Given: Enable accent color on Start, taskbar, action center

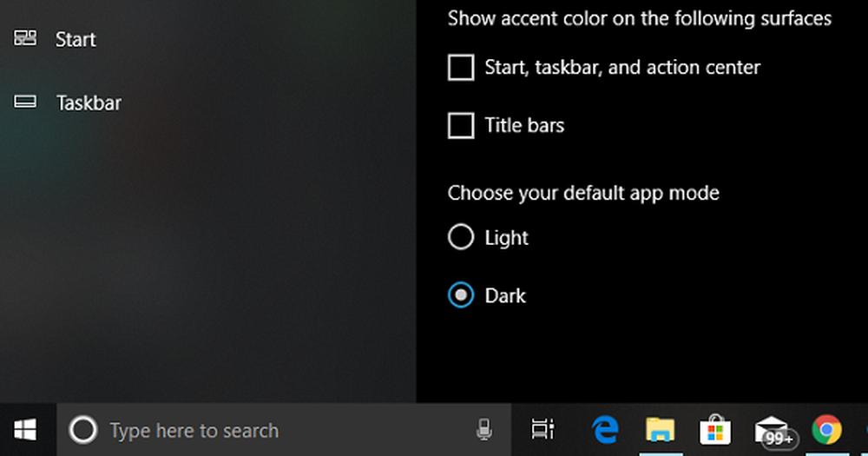Looking at the screenshot, I should (461, 68).
